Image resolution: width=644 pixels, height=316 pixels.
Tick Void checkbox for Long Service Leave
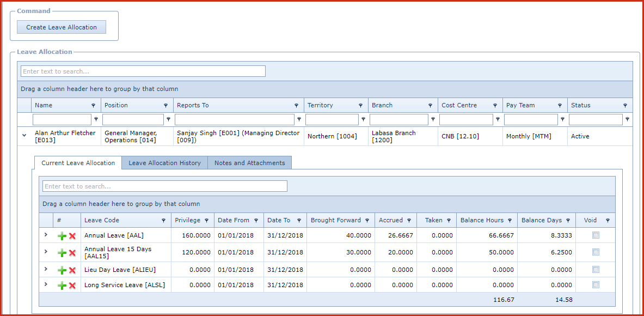(596, 285)
